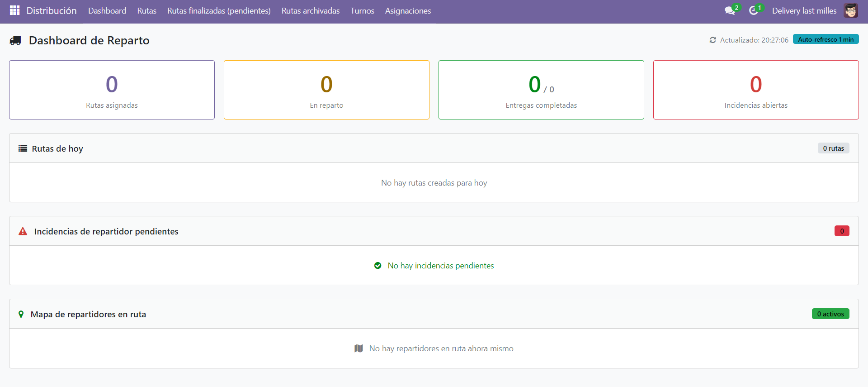Click the green check circle icon

[378, 266]
